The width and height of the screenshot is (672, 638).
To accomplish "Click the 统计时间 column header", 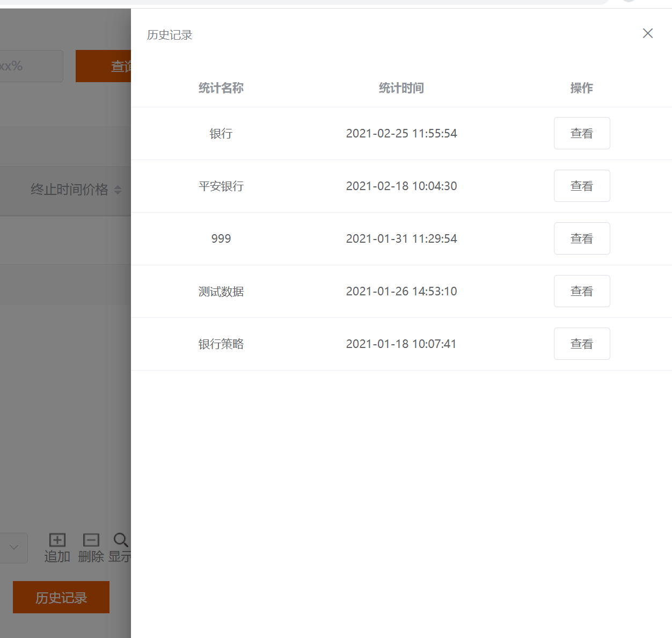I will pyautogui.click(x=401, y=88).
